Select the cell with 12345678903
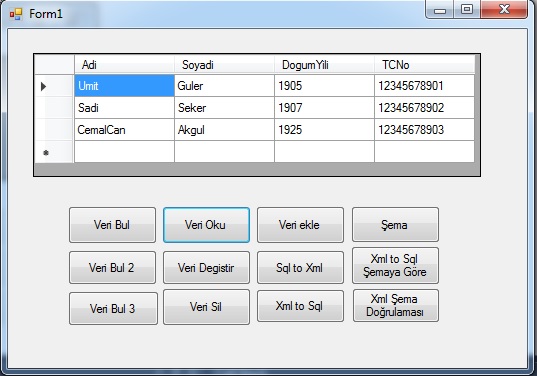 424,130
